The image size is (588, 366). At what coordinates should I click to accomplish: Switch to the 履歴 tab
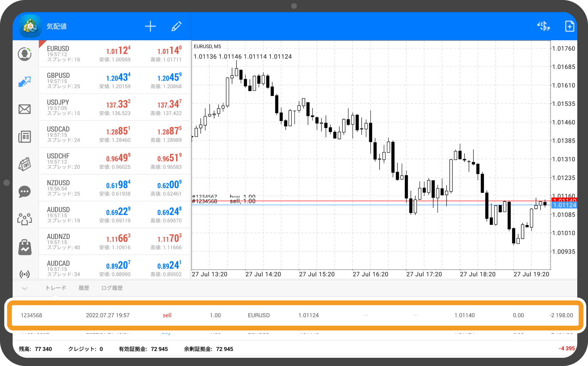point(84,288)
